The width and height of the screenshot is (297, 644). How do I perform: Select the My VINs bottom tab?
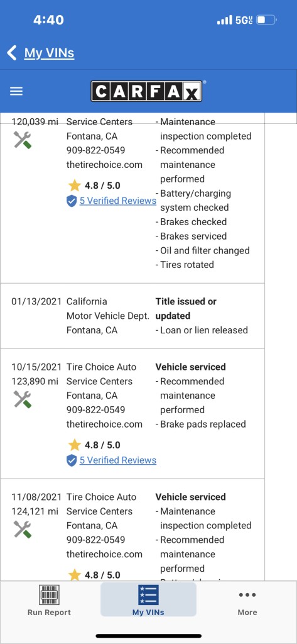(x=148, y=599)
